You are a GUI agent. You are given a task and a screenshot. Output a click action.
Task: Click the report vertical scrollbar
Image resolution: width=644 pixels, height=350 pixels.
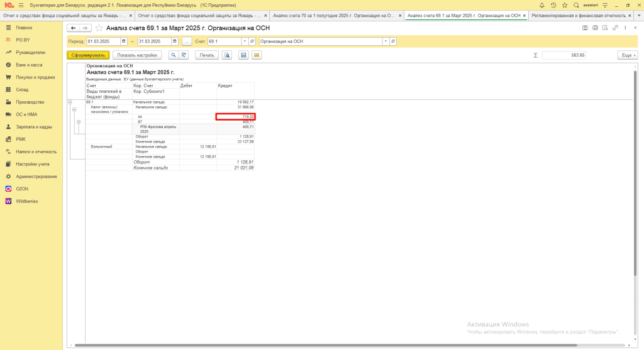[635, 172]
